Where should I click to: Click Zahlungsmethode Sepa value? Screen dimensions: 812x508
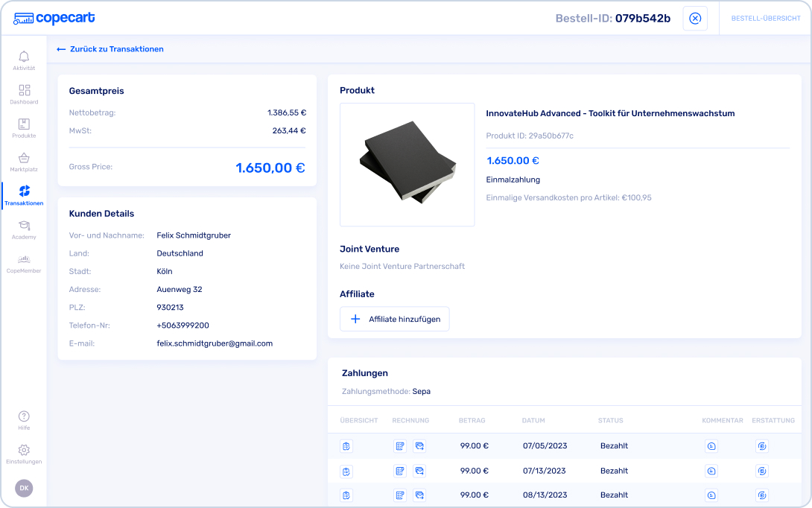point(422,392)
